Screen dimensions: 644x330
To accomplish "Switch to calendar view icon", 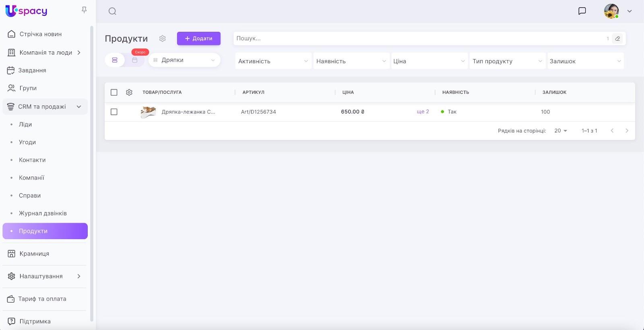I will 135,60.
